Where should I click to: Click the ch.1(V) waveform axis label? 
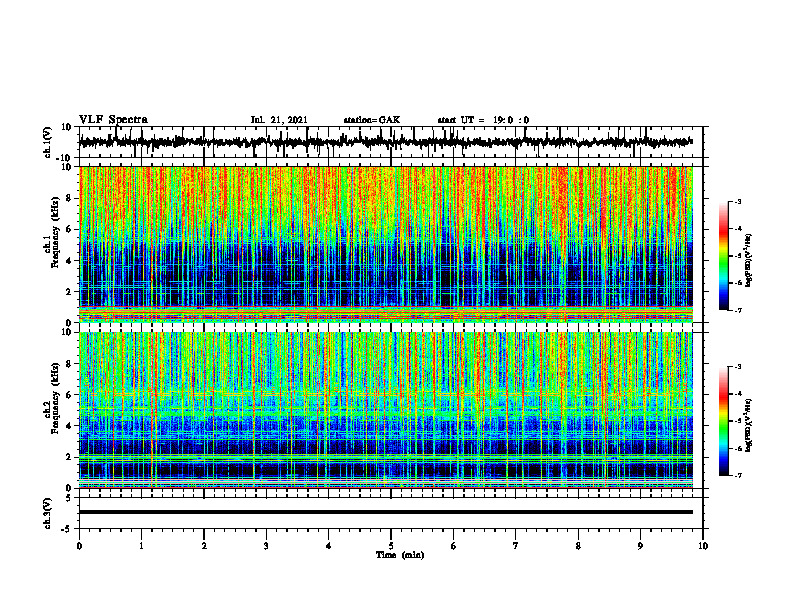tap(48, 142)
